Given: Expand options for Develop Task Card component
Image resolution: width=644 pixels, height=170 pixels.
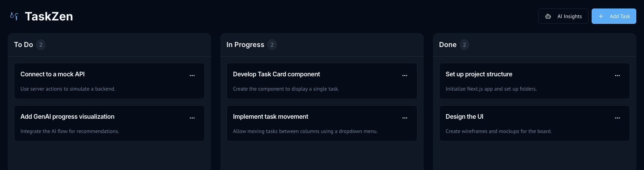Looking at the screenshot, I should pyautogui.click(x=405, y=76).
